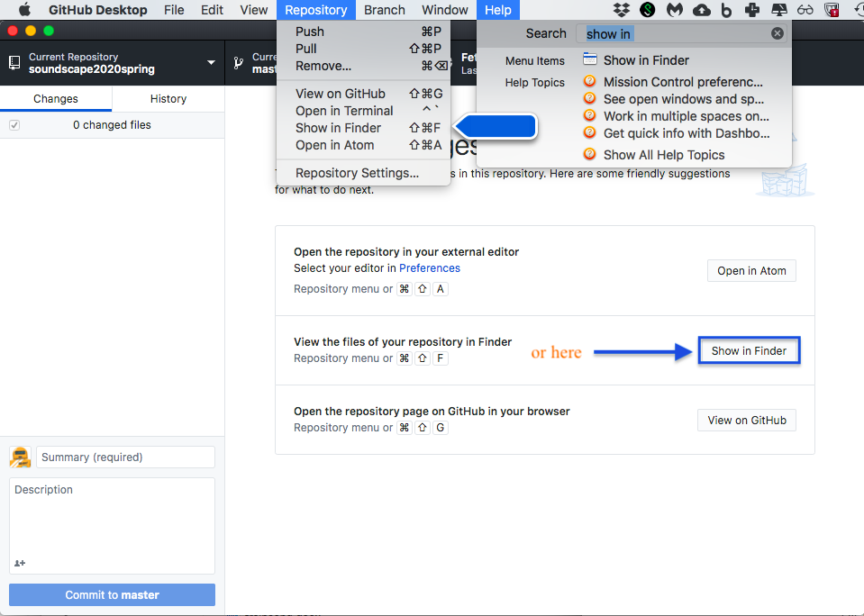Viewport: 864px width, 616px height.
Task: Open the View menu
Action: tap(254, 10)
